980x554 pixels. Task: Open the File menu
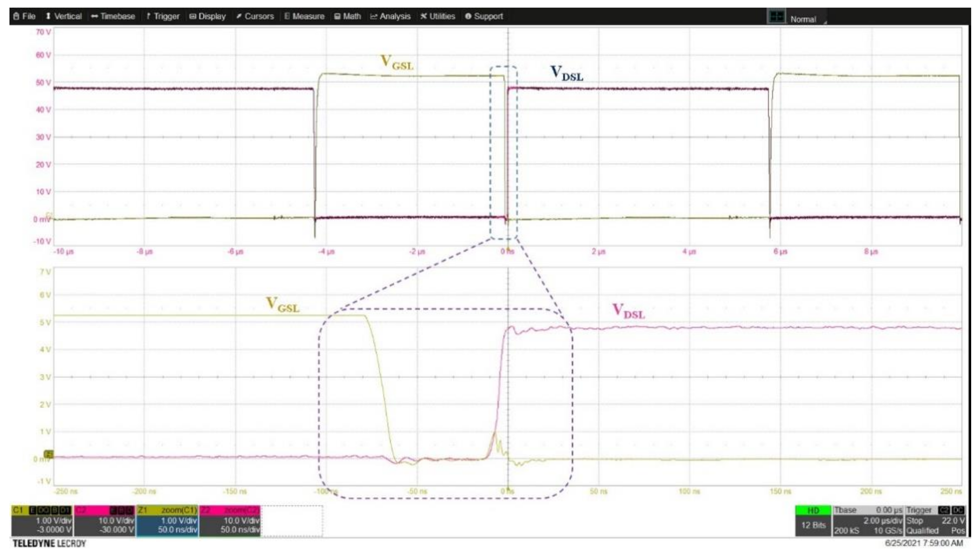point(24,16)
